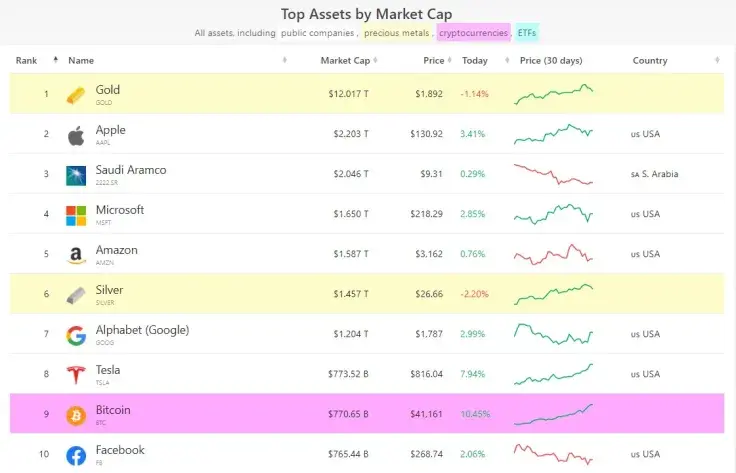Click the Facebook logo icon
Screen dimensions: 736x473
pos(76,456)
